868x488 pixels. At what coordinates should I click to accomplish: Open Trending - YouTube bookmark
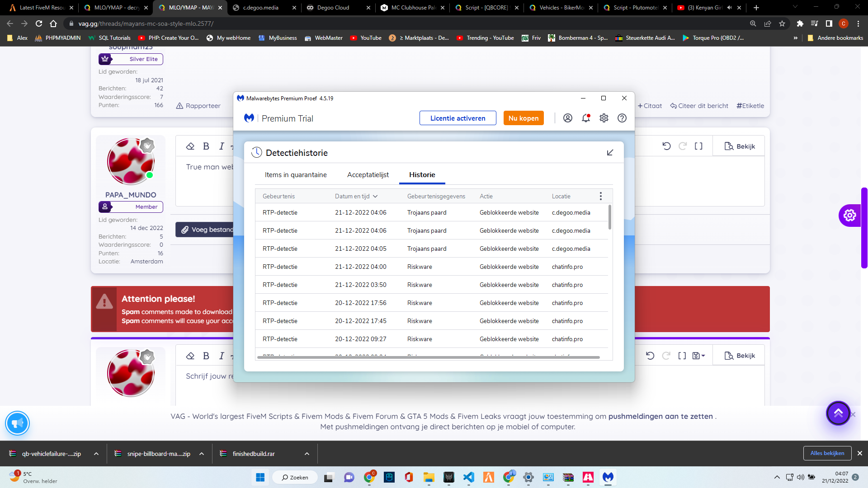485,38
